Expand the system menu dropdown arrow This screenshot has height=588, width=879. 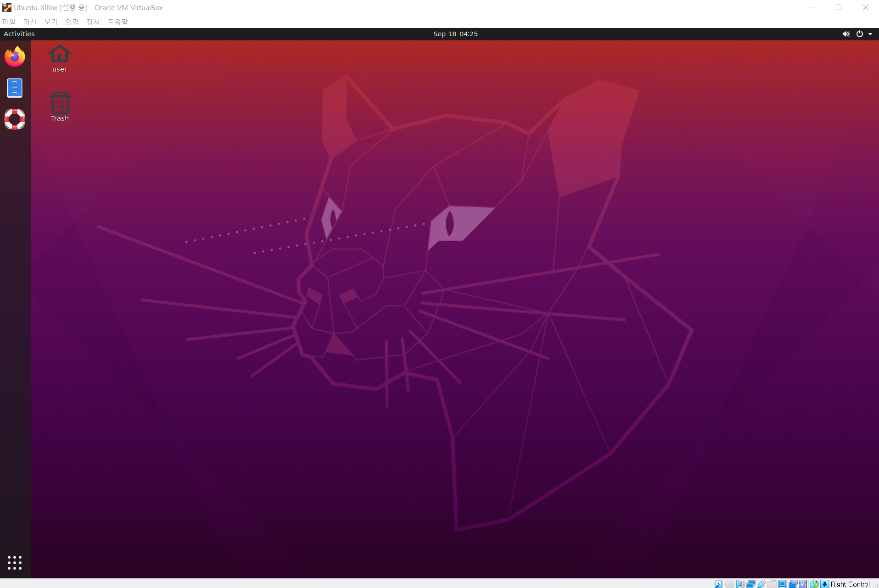click(x=870, y=34)
